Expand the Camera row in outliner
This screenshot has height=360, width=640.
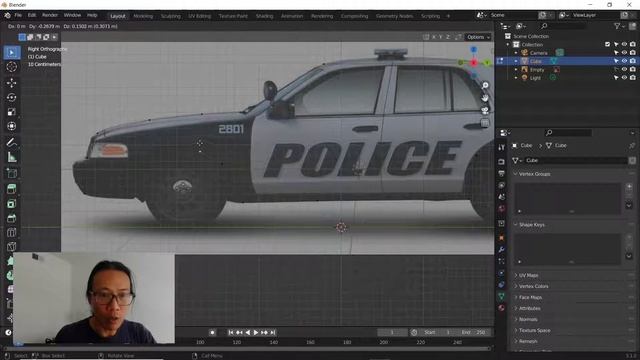pos(516,53)
